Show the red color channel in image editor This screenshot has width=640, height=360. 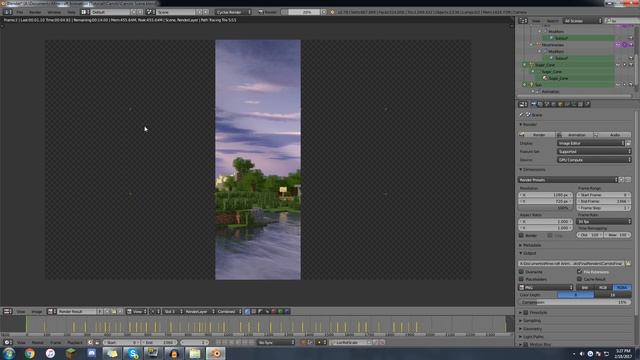tap(274, 311)
